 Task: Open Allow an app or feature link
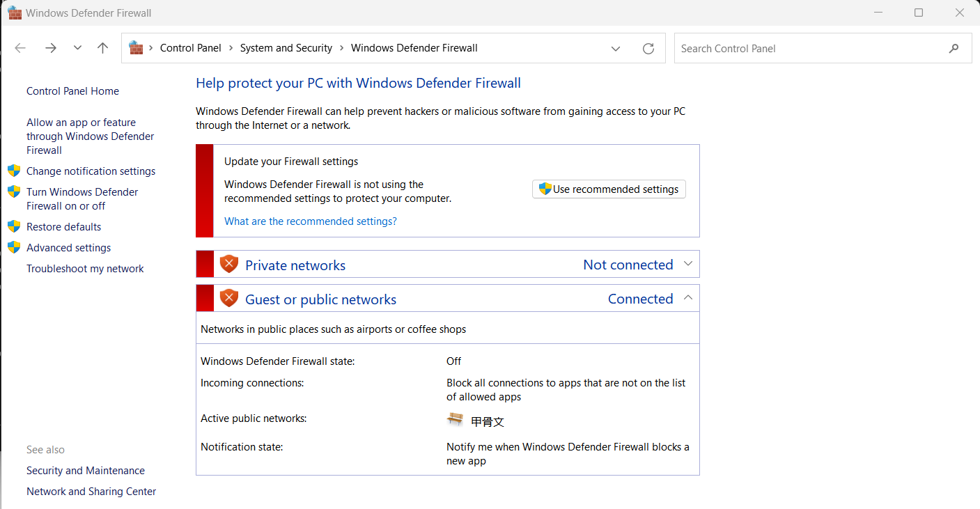click(91, 136)
